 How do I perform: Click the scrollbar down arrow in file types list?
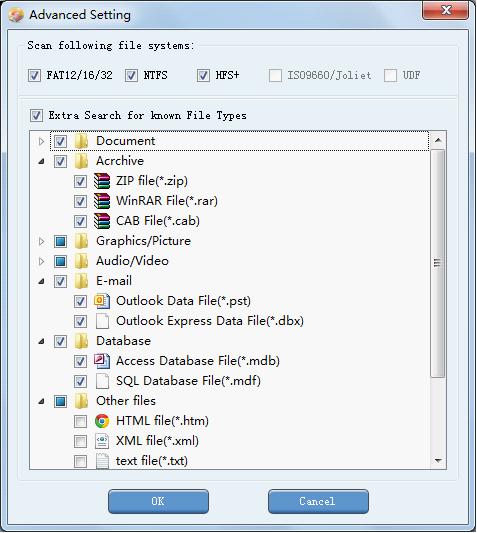pos(438,461)
